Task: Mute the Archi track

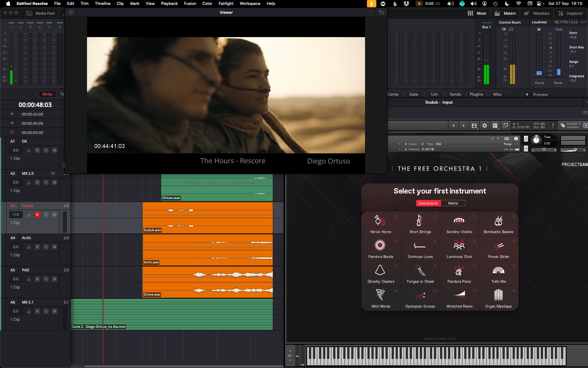Action: (x=54, y=247)
